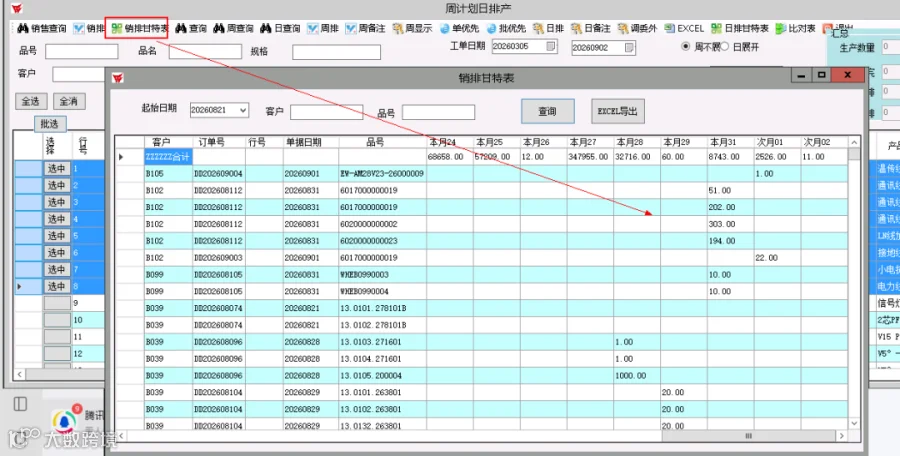Toggle 选中 button for row 2
The width and height of the screenshot is (900, 456).
coord(57,185)
